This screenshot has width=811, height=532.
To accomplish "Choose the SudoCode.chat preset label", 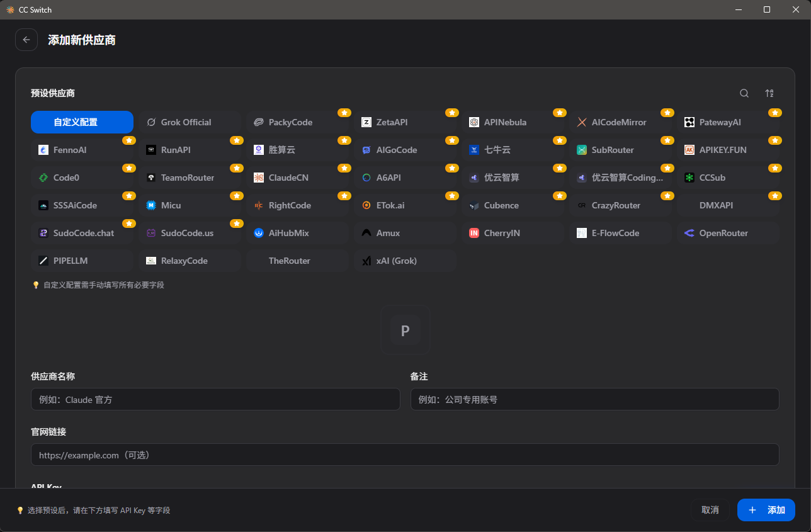I will point(84,233).
